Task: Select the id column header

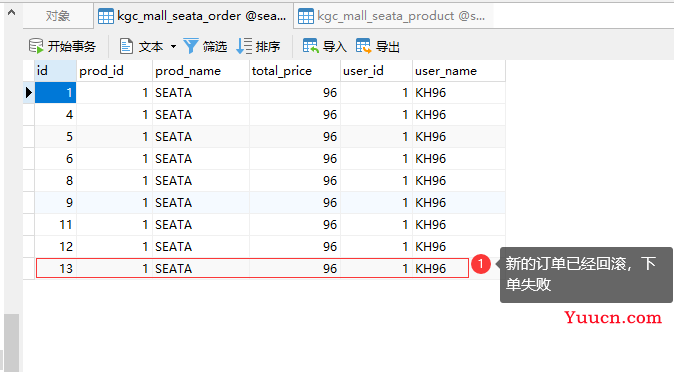Action: pyautogui.click(x=55, y=71)
